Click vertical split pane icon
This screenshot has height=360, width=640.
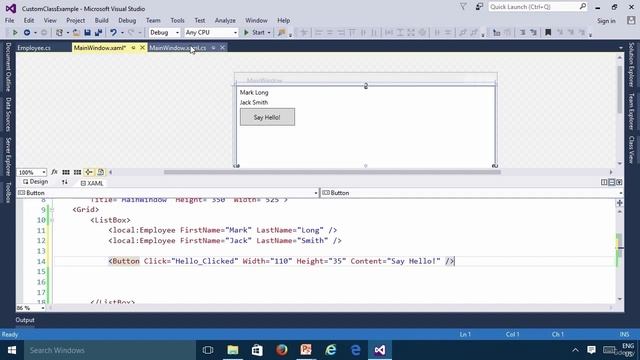tap(604, 182)
